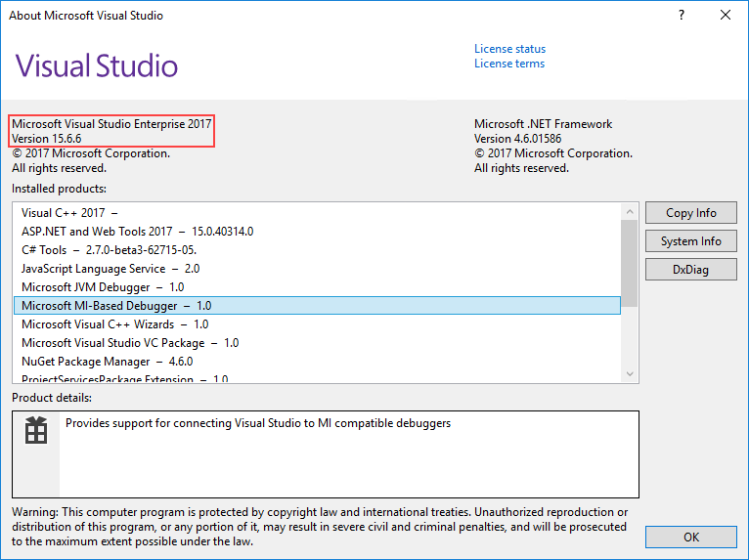Select Microsoft MI-Based Debugger entry
The height and width of the screenshot is (560, 749).
[317, 306]
